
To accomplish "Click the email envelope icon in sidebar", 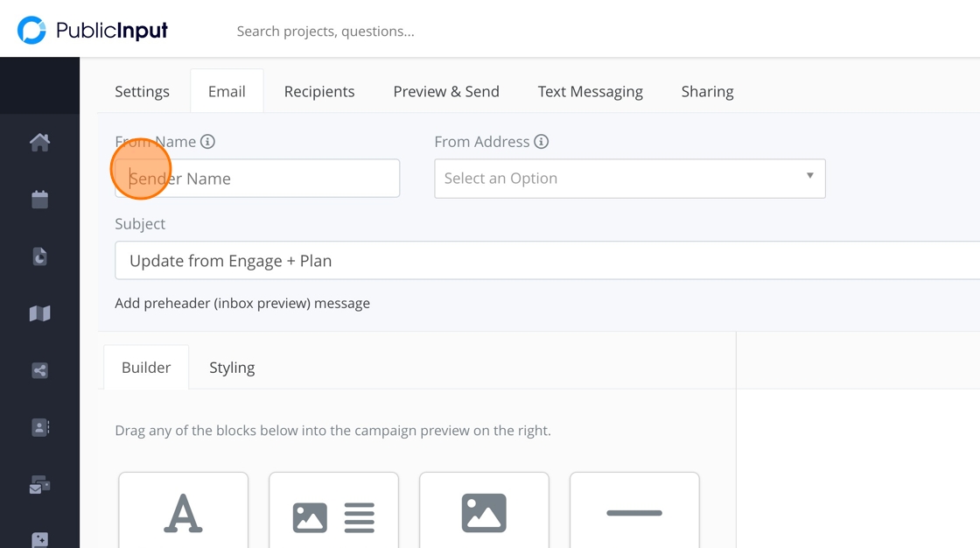I will point(39,484).
